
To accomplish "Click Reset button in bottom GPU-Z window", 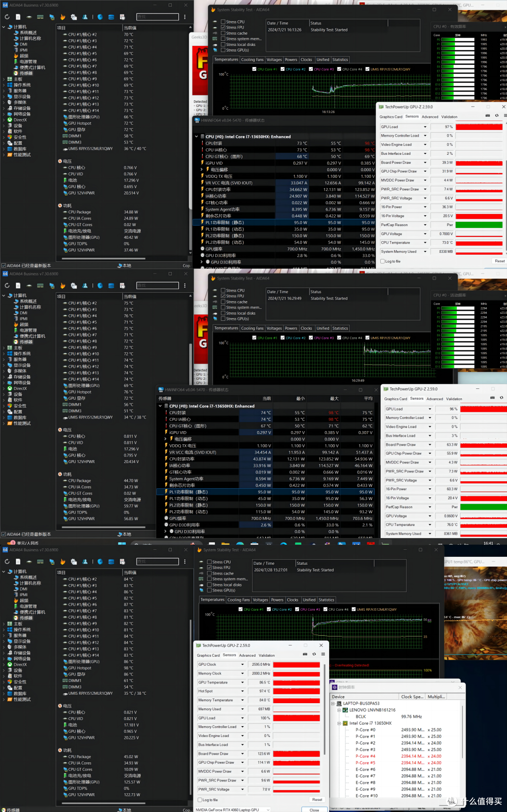I will (x=317, y=800).
